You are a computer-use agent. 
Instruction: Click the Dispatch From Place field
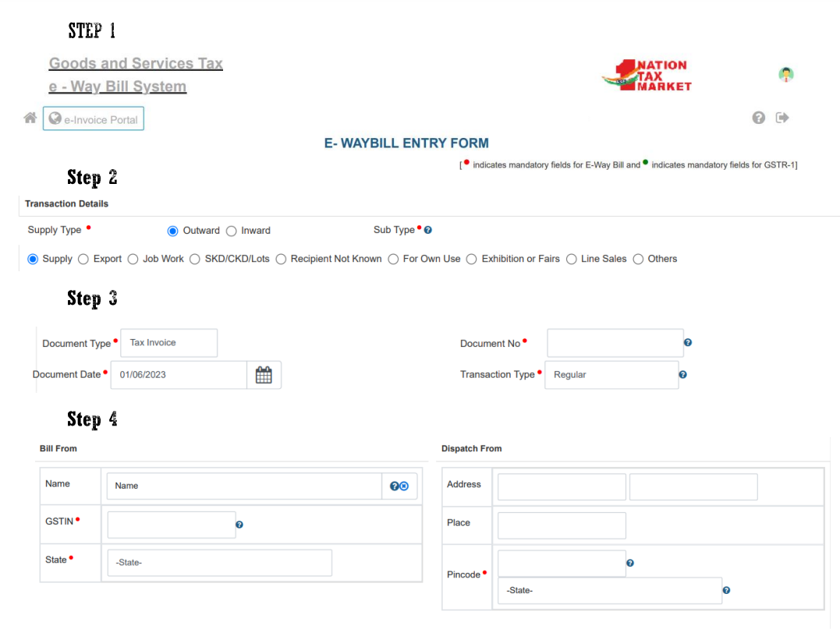[x=562, y=525]
